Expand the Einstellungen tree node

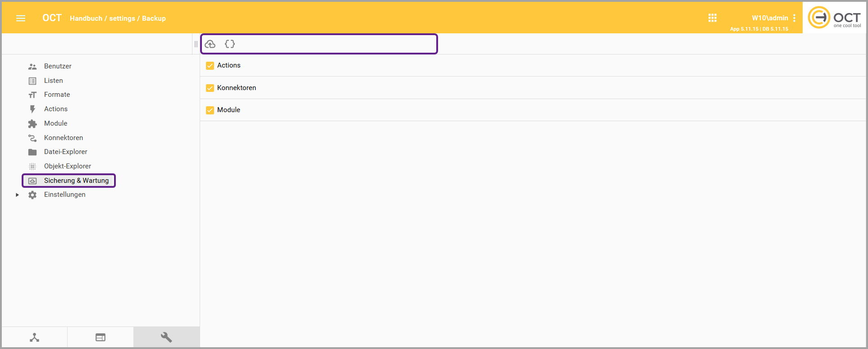[x=17, y=195]
